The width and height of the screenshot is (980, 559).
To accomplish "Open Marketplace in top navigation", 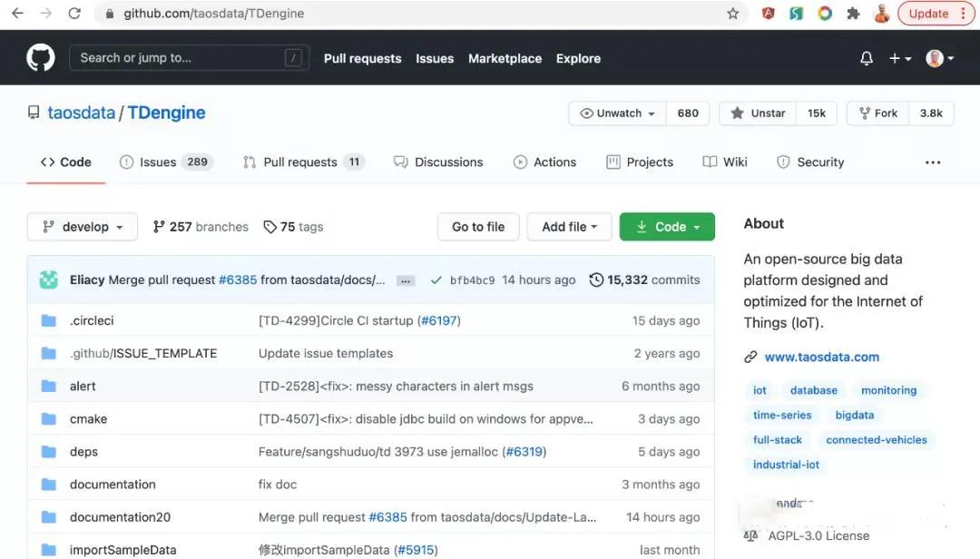I will coord(505,58).
